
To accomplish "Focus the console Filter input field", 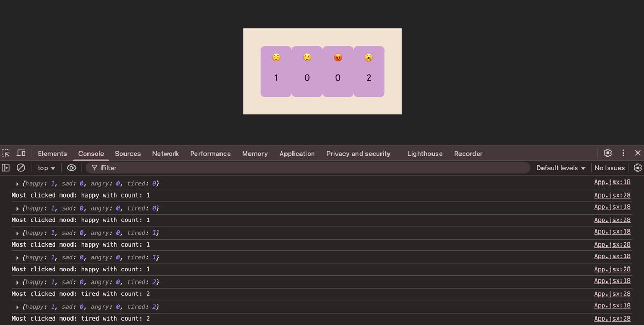I will 308,168.
